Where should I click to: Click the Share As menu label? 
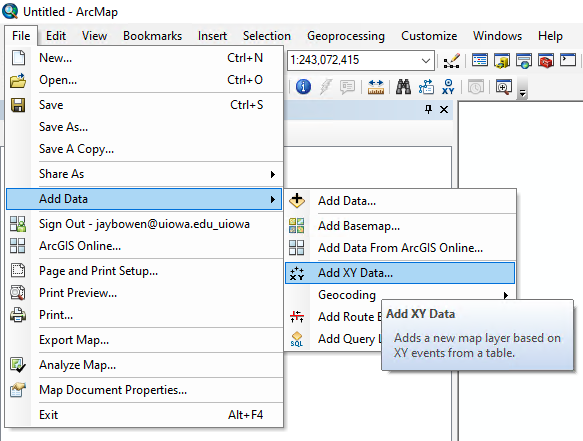click(x=61, y=174)
